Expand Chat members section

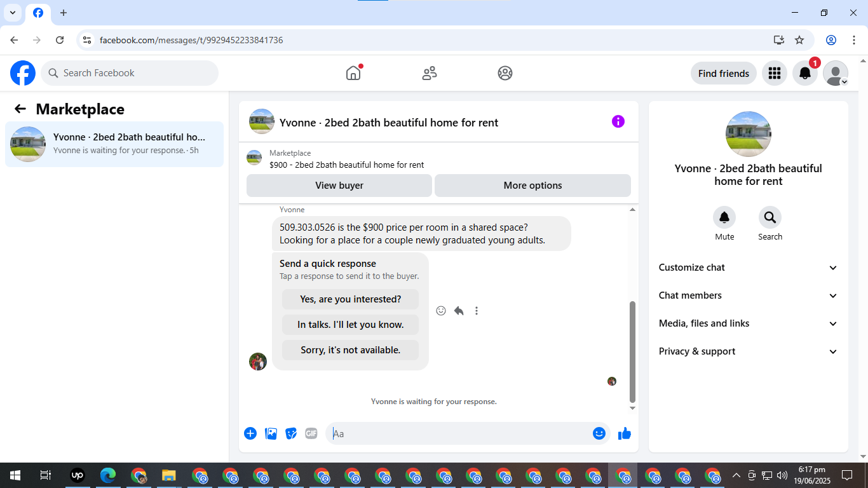(x=748, y=295)
